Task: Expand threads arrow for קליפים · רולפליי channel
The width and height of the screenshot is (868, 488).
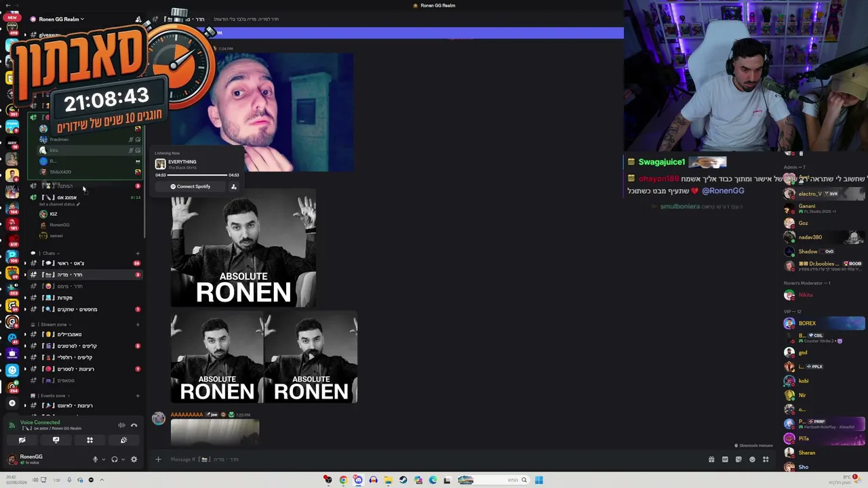Action: pos(25,357)
